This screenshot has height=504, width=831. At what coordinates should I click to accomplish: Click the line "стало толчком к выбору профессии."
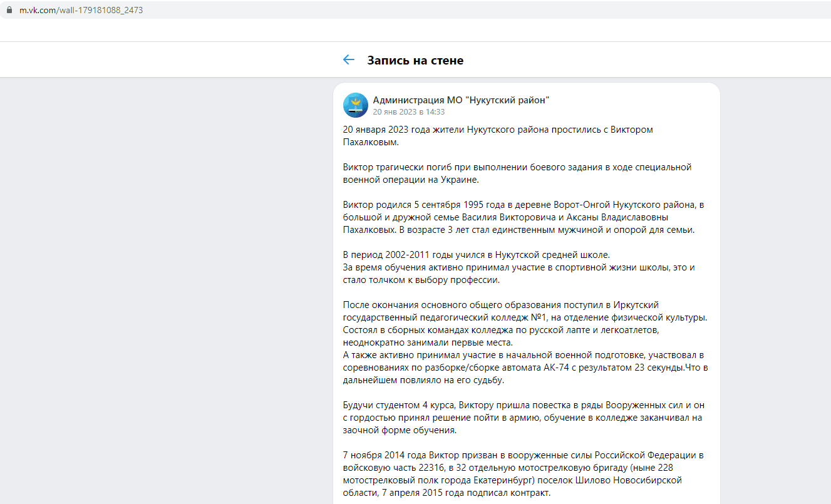tap(421, 280)
